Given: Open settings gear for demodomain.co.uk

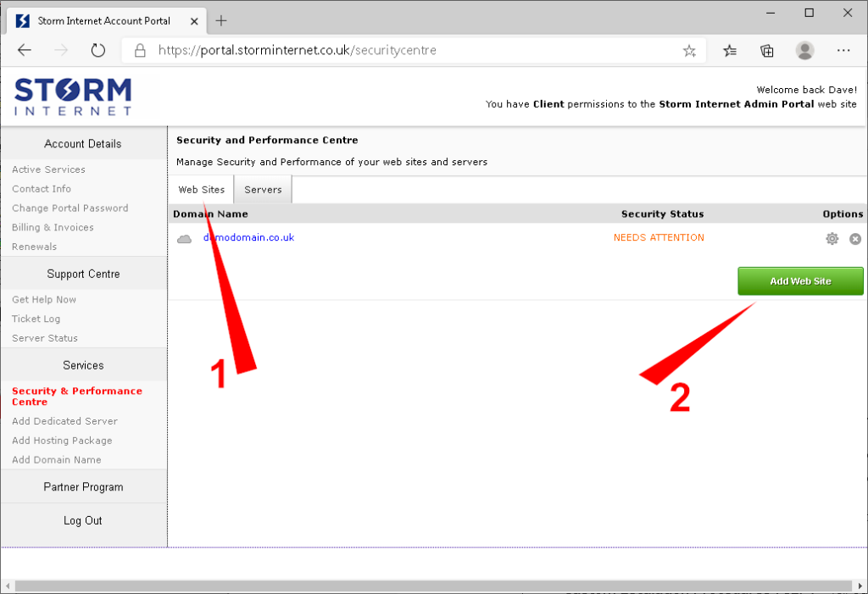Looking at the screenshot, I should (x=832, y=239).
